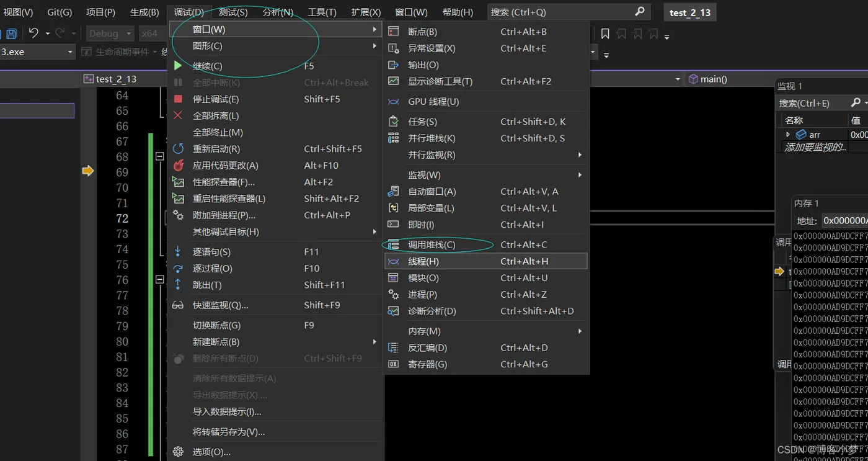Choose 切换断点(G) menu entry
This screenshot has width=868, height=461.
[x=276, y=325]
